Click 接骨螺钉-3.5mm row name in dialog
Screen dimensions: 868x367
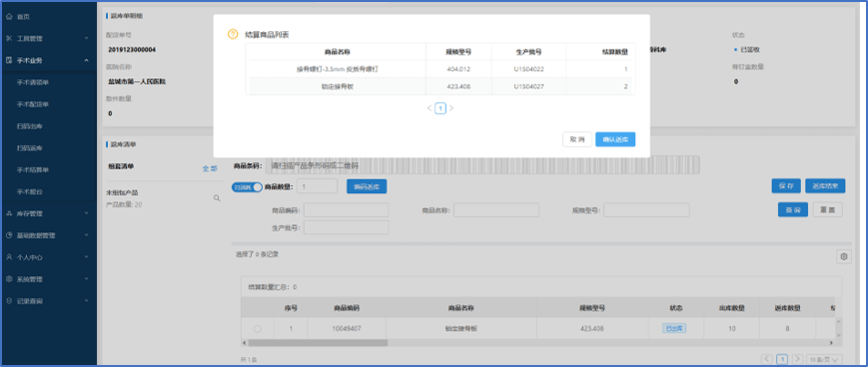[338, 69]
